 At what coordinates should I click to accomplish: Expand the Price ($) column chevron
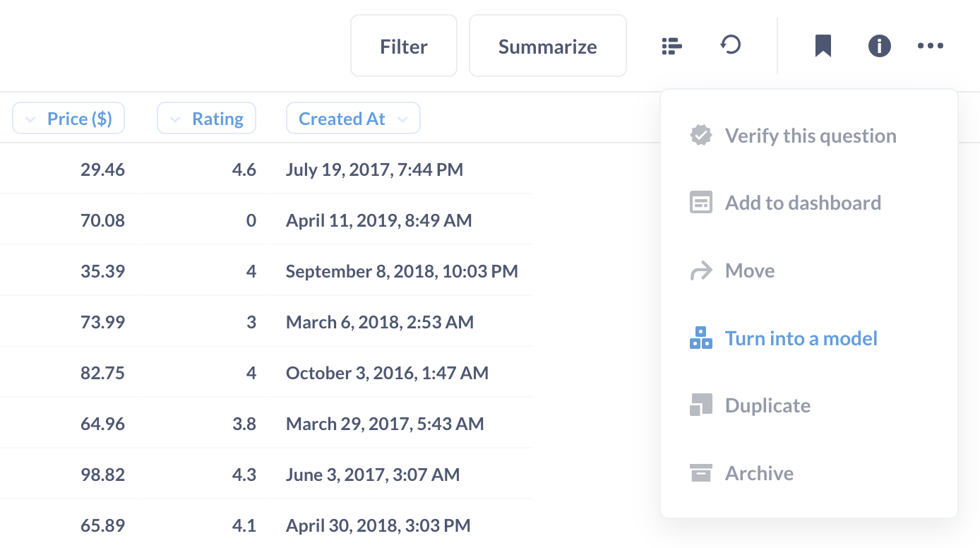(x=30, y=119)
